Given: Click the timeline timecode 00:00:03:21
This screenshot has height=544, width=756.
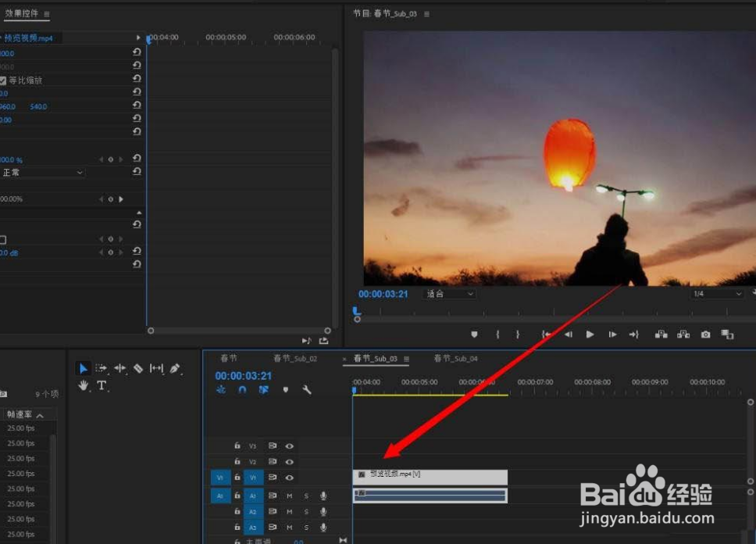Looking at the screenshot, I should click(x=244, y=375).
